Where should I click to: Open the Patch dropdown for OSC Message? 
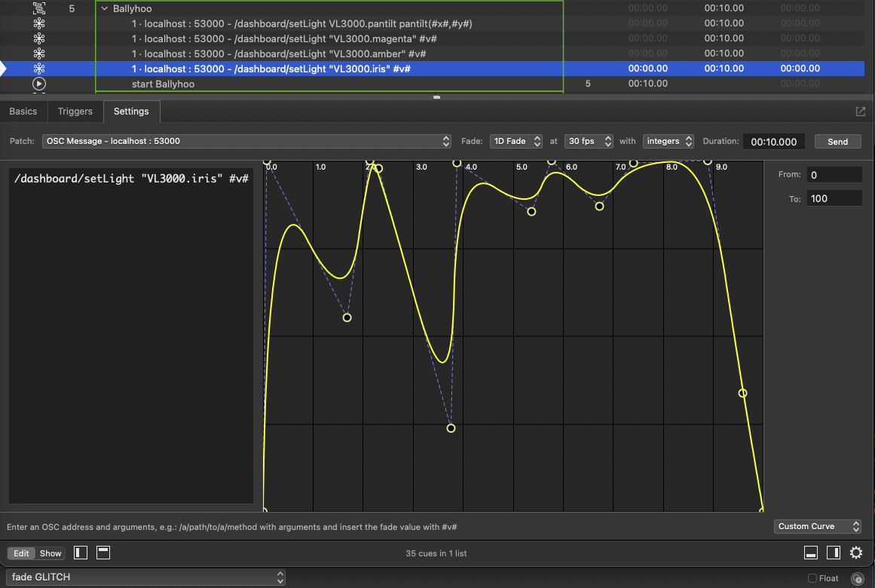click(247, 141)
